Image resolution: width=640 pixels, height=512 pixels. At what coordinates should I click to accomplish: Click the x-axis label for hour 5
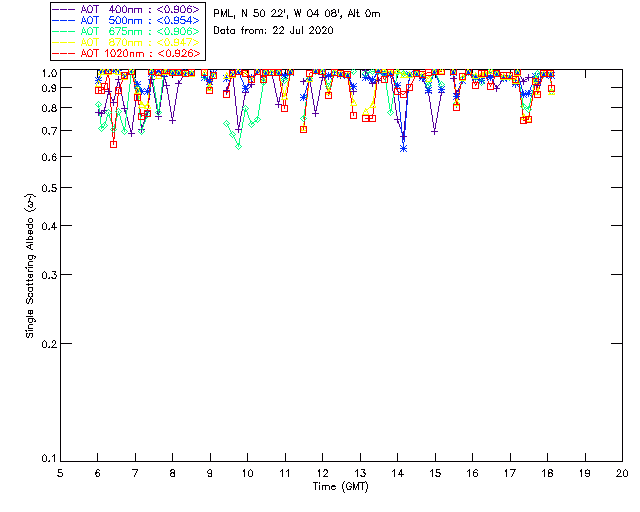coord(60,473)
